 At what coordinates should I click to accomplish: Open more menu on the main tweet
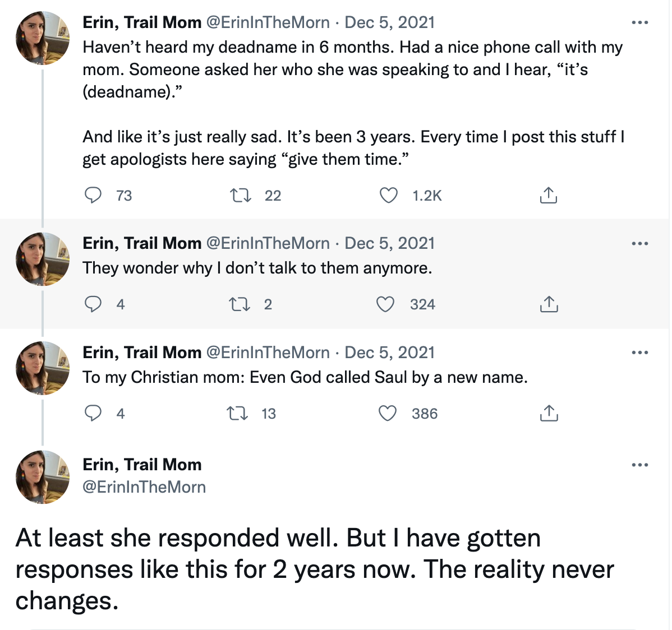639,465
